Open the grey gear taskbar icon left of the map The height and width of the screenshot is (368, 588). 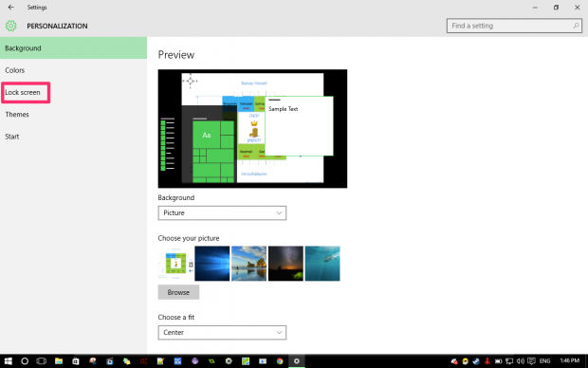pos(229,360)
